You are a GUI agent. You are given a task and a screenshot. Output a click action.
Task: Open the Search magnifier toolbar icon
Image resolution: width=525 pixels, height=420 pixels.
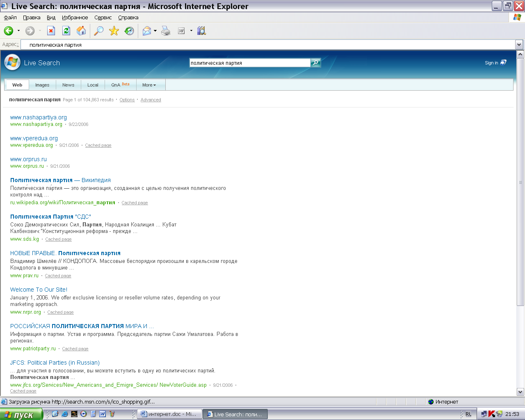(x=99, y=31)
